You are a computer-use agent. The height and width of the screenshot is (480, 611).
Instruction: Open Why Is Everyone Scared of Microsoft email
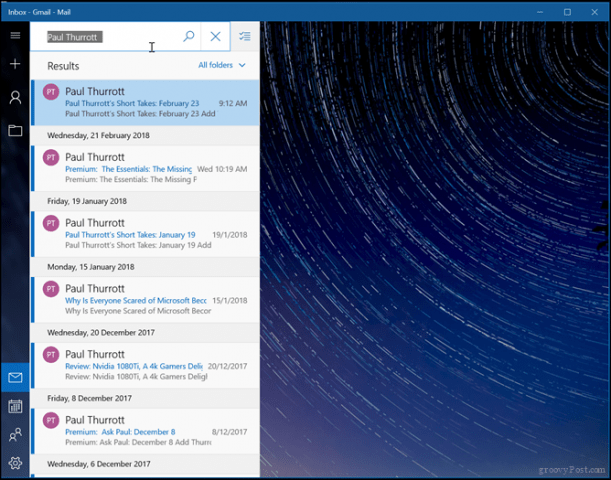point(145,300)
